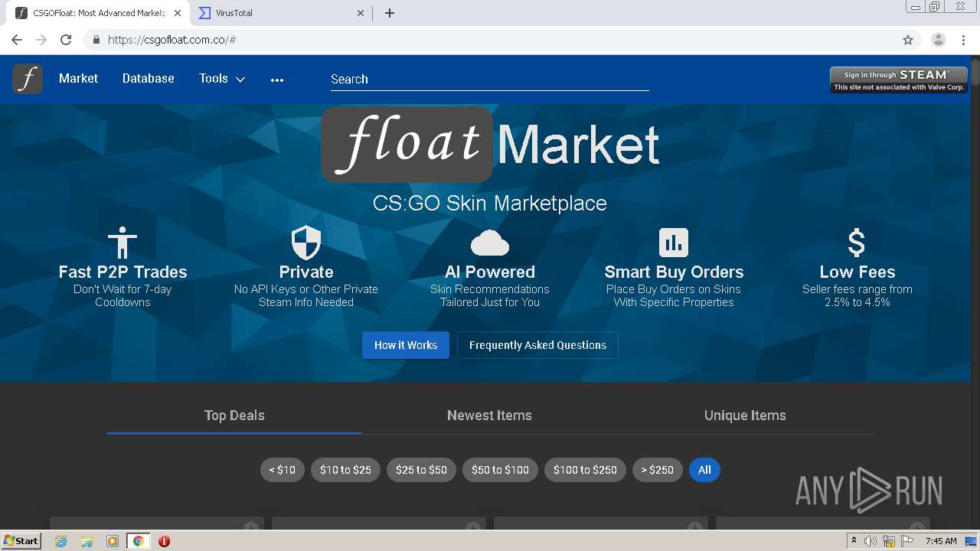Click the How it Works button

[x=406, y=345]
